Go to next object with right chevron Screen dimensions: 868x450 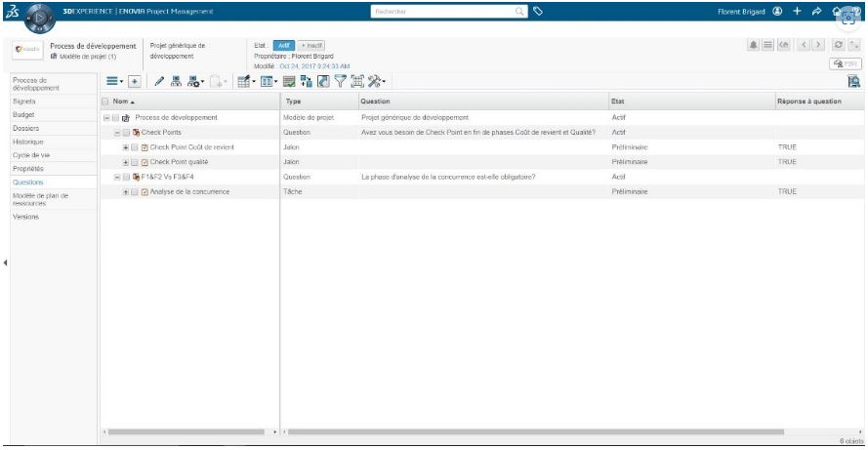click(818, 45)
